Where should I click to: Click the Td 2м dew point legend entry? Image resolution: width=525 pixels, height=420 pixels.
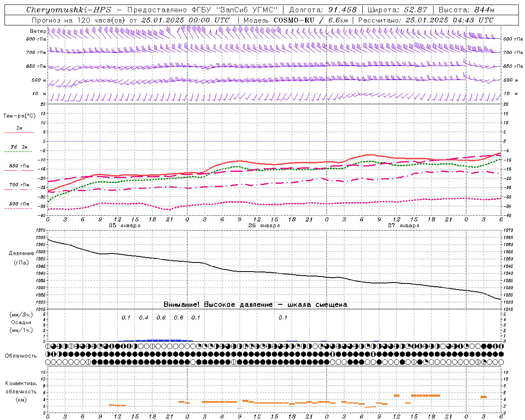[19, 147]
